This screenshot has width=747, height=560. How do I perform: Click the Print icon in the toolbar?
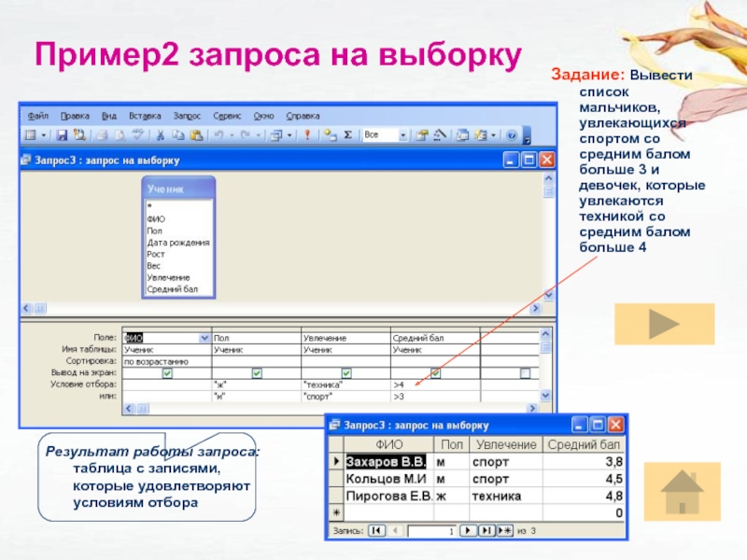[x=102, y=135]
